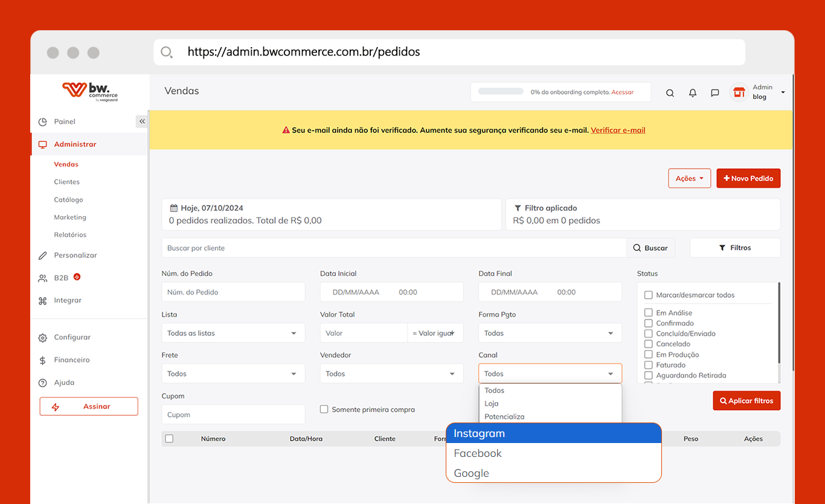Select Todos in Canal options list
Image resolution: width=825 pixels, height=504 pixels.
click(550, 391)
